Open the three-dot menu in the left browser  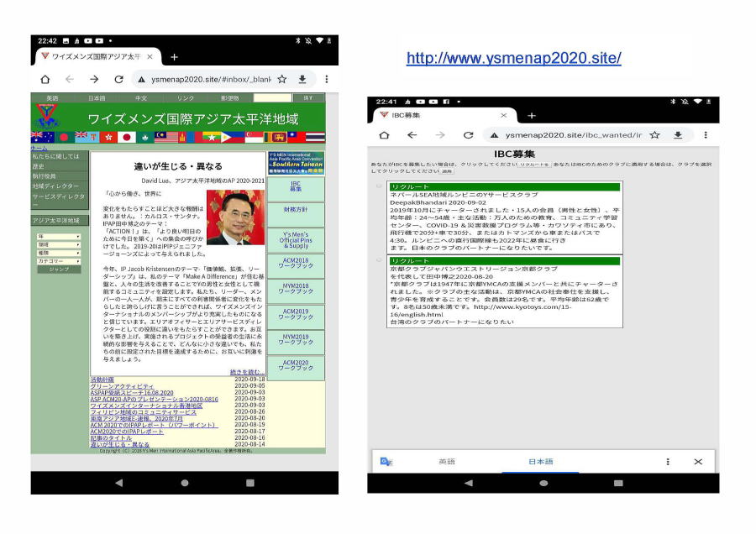(x=327, y=79)
